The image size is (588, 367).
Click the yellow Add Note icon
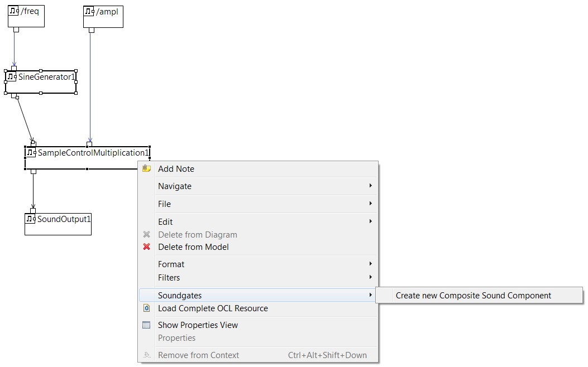pos(147,168)
